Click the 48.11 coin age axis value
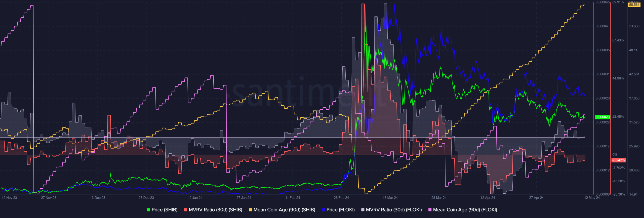Viewport: 644px width, 218px height. point(633,50)
